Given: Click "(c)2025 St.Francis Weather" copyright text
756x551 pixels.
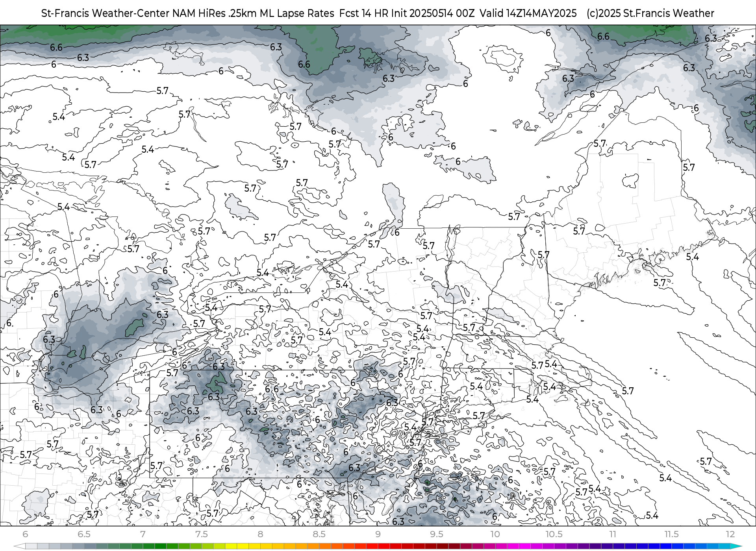Looking at the screenshot, I should point(650,13).
